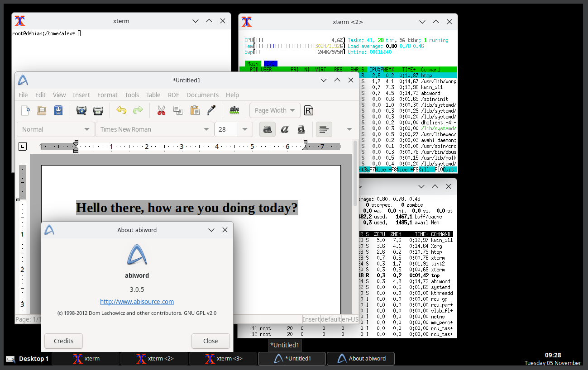Switch to xterm <3> in the taskbar
The image size is (588, 370).
[223, 359]
